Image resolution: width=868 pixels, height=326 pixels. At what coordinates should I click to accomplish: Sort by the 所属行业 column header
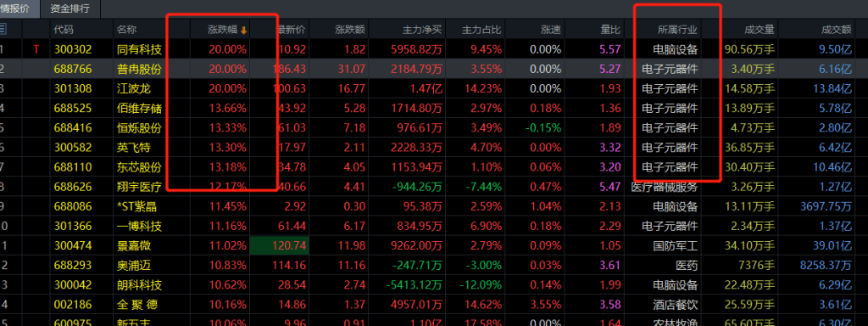pos(677,30)
